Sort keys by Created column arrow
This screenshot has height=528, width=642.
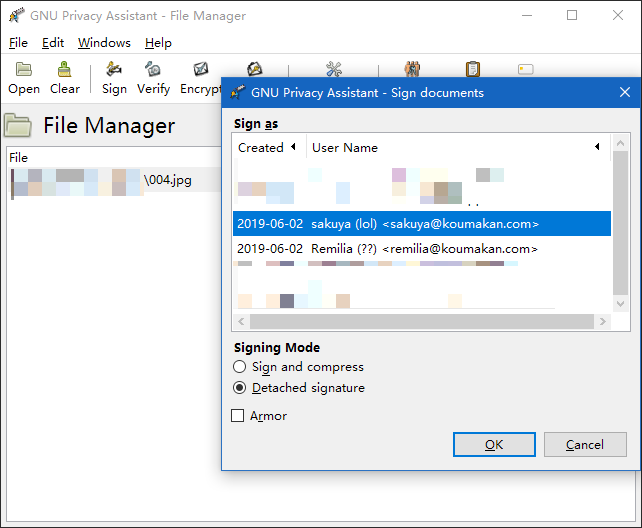point(293,148)
